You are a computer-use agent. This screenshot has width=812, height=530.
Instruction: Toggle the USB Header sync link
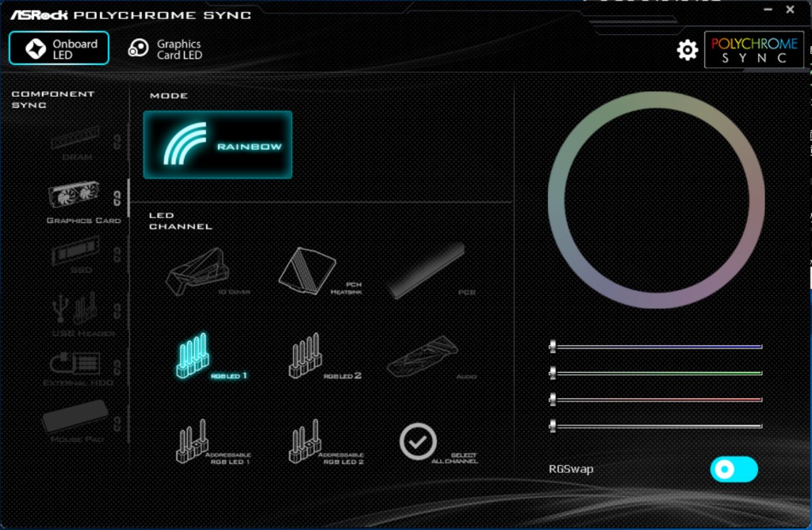[117, 311]
